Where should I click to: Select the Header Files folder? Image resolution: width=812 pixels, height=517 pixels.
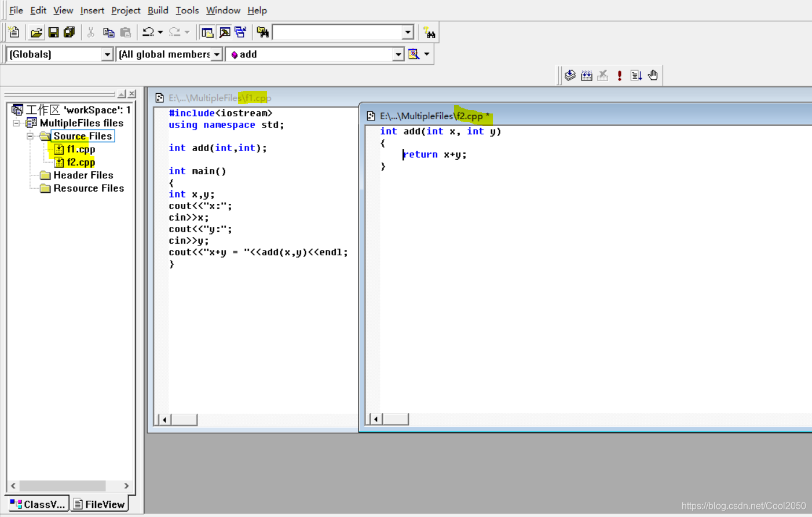pyautogui.click(x=83, y=175)
